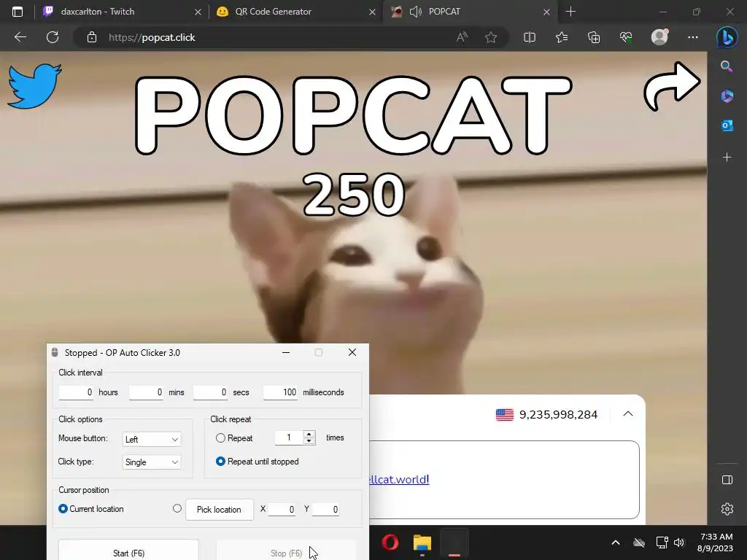This screenshot has width=747, height=560.
Task: Select Repeat until stopped option
Action: pyautogui.click(x=220, y=462)
